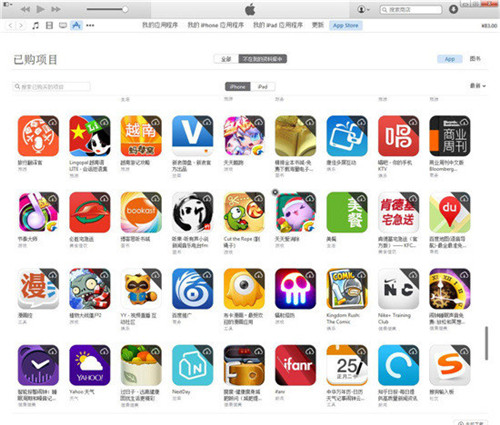500x425 pixels.
Task: Open the account user dropdown
Action: [x=363, y=9]
